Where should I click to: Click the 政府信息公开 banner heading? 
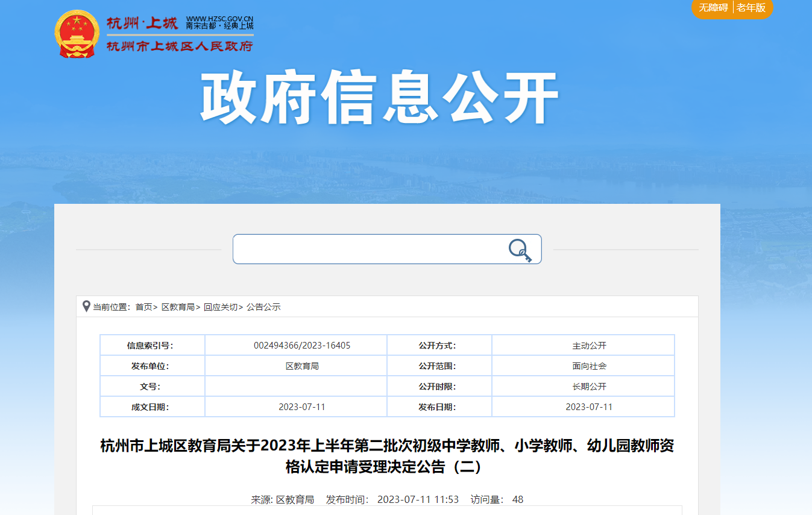(379, 99)
